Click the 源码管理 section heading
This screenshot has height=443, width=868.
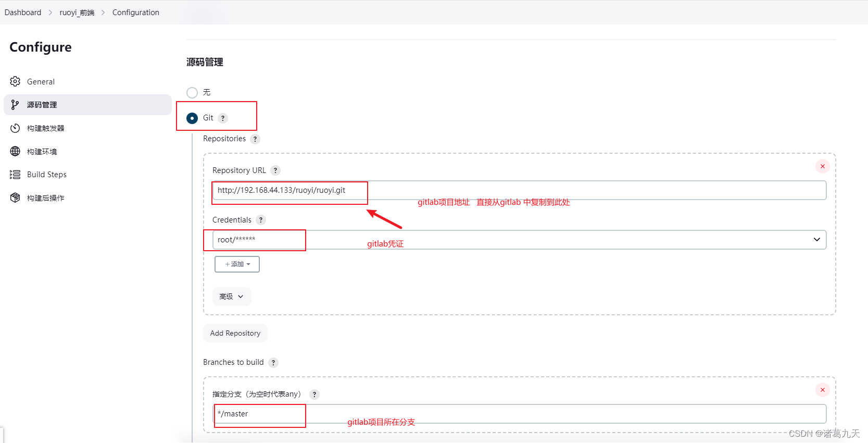pyautogui.click(x=205, y=62)
